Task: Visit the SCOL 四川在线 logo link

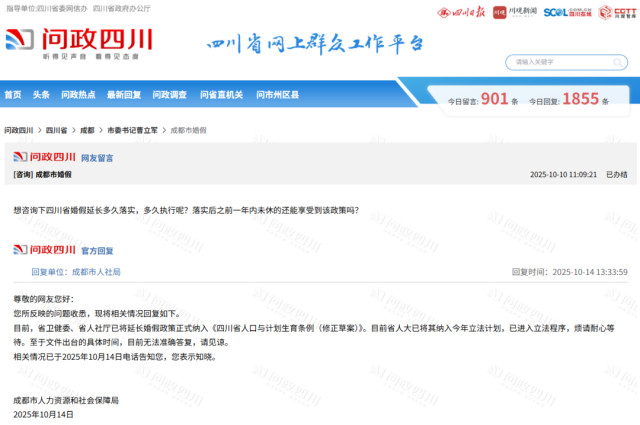Action: click(x=568, y=12)
